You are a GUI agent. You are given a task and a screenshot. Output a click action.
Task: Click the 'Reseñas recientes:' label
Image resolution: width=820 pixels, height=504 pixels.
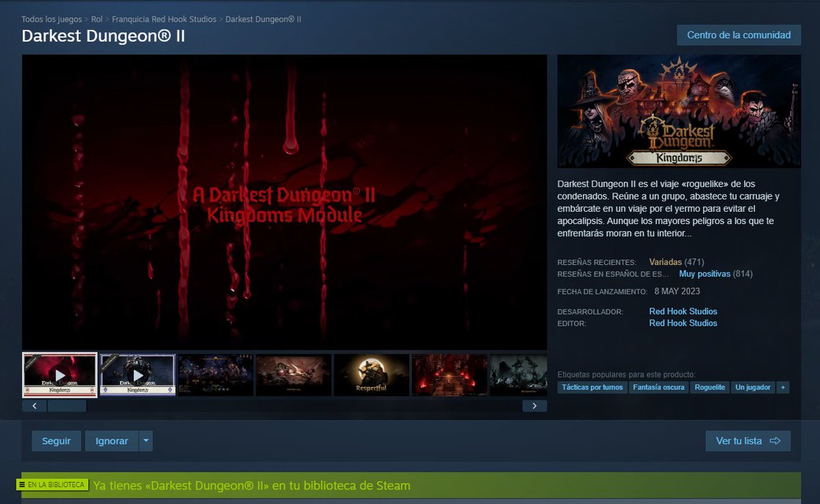click(597, 262)
